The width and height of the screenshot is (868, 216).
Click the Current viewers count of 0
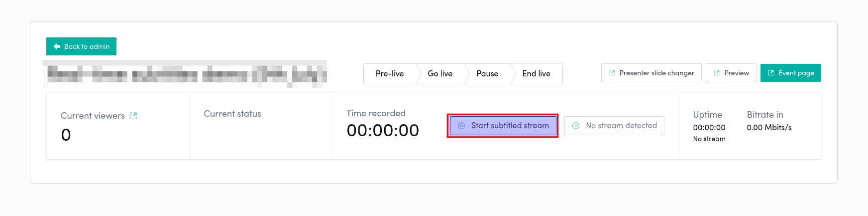pos(66,135)
